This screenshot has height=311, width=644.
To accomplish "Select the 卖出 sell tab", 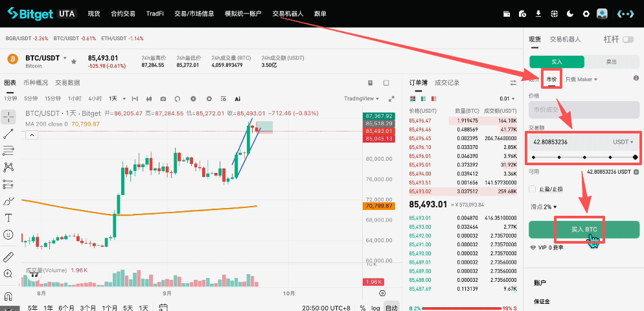I will (612, 62).
